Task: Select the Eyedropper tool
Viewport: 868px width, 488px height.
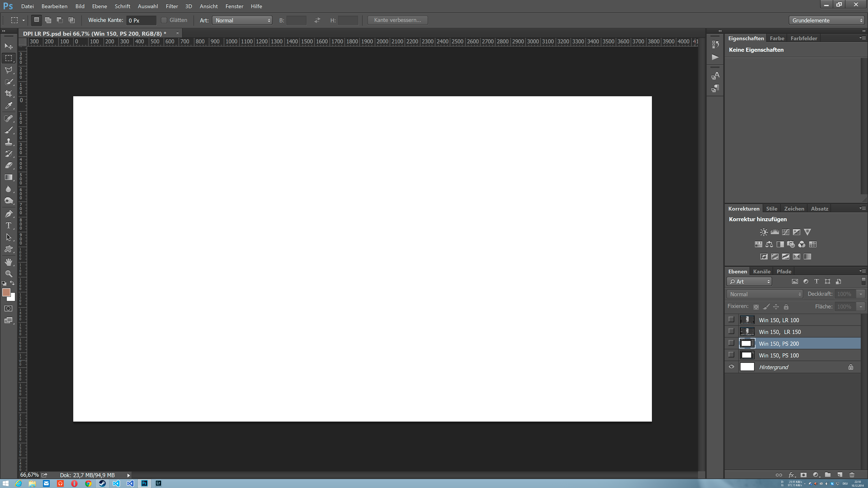Action: (8, 106)
